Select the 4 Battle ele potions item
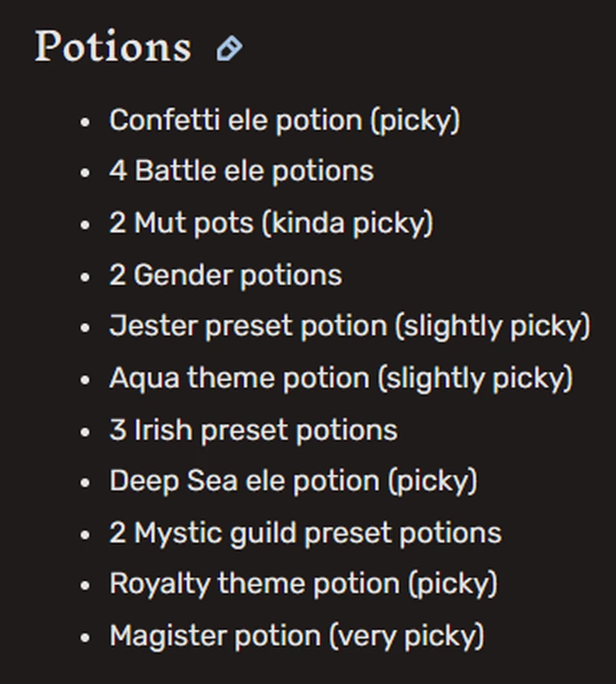Image resolution: width=616 pixels, height=684 pixels. (x=241, y=171)
